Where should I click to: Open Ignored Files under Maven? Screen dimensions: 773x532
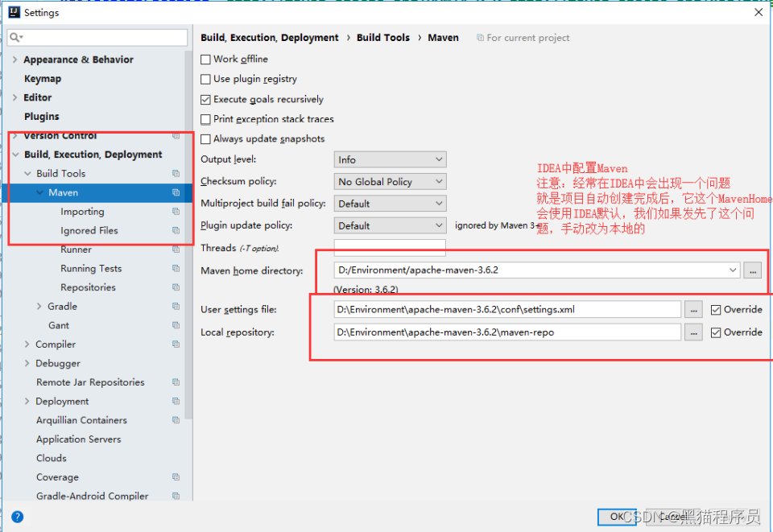point(89,230)
